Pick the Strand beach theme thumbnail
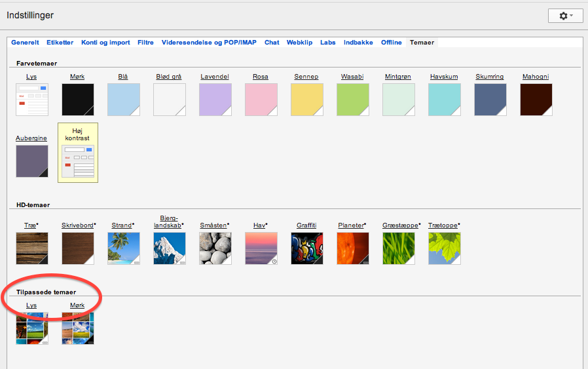Image resolution: width=588 pixels, height=369 pixels. 123,248
